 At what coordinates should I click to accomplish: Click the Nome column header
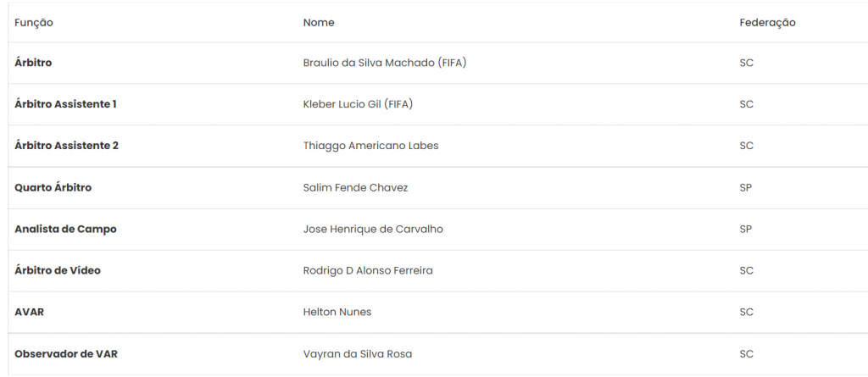pos(319,23)
